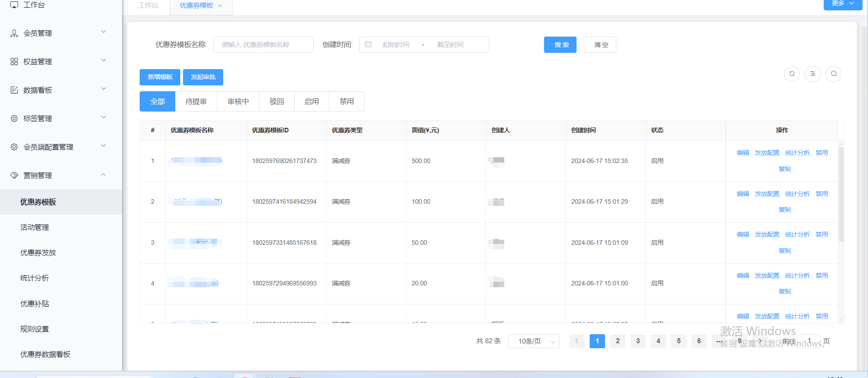
Task: Click the 权益管理 grid icon
Action: coord(14,61)
